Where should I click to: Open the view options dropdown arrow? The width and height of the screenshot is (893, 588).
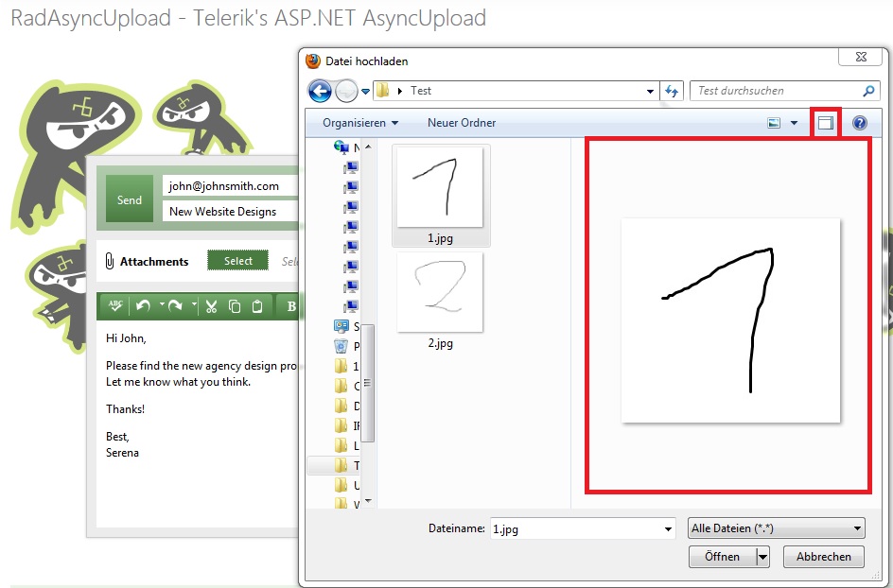click(794, 123)
